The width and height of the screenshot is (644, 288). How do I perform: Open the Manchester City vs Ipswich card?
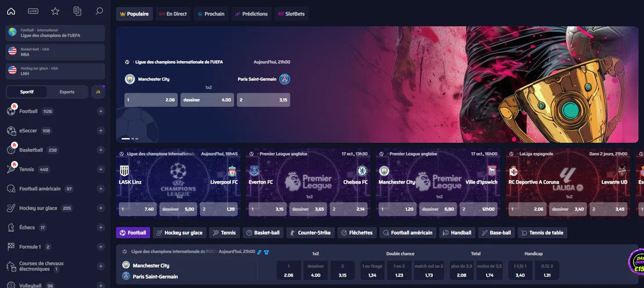click(x=438, y=183)
